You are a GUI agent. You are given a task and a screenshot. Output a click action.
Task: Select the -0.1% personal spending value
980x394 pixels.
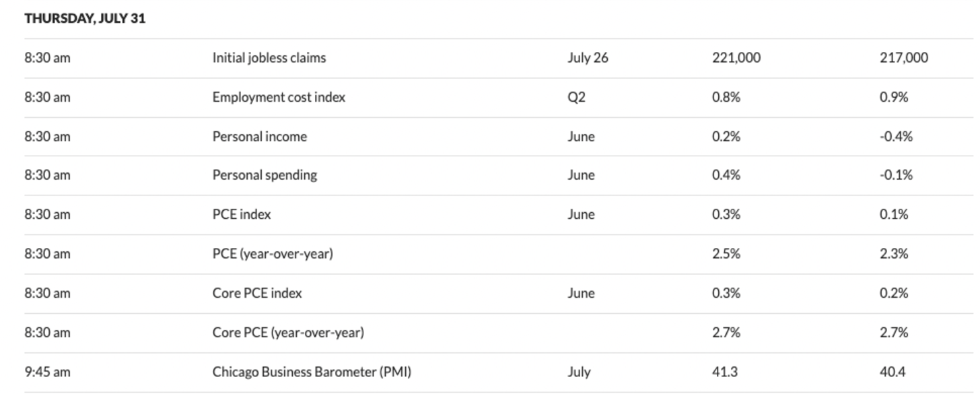(x=896, y=175)
